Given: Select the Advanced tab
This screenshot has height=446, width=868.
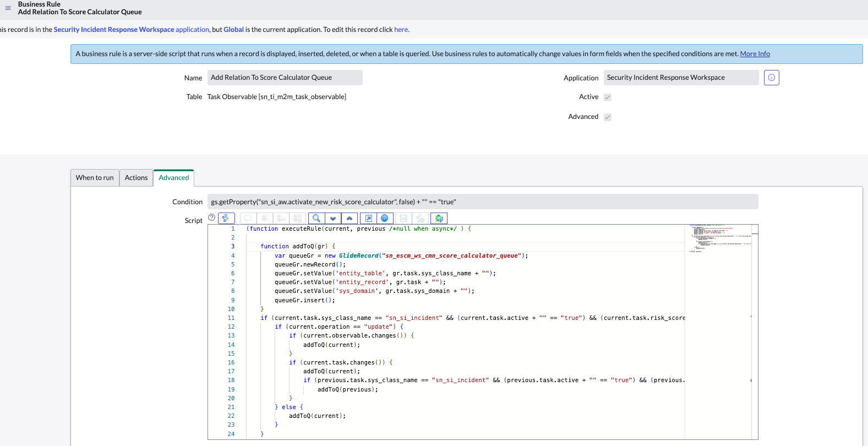Looking at the screenshot, I should click(x=174, y=178).
